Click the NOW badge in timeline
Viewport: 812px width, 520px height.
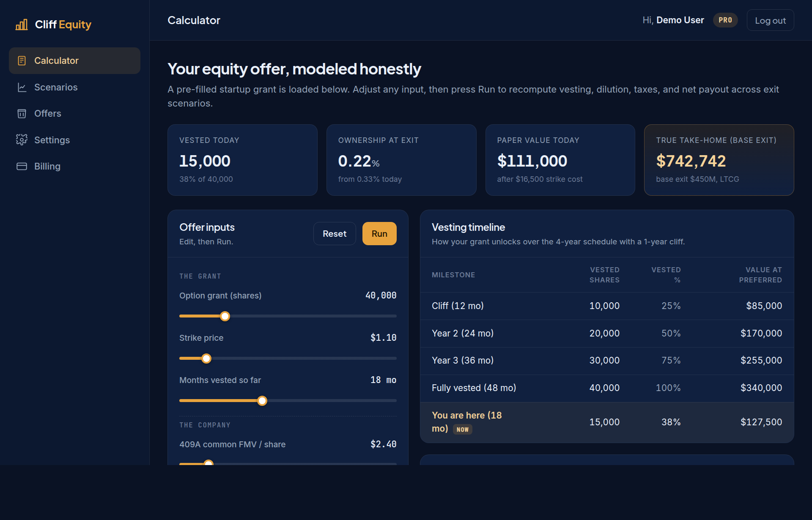[x=463, y=430]
